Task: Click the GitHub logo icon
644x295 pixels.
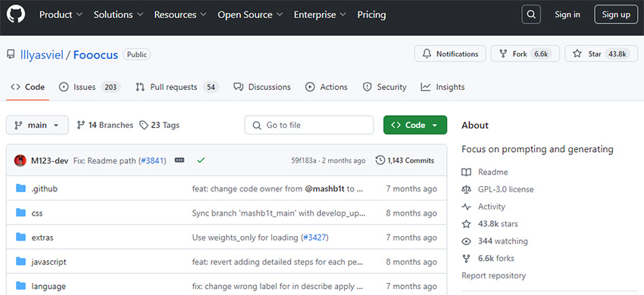Action: (16, 14)
